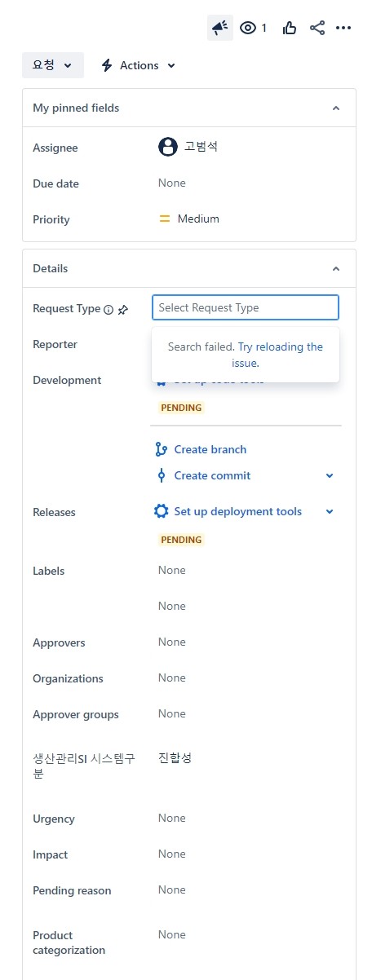
Task: Open the Actions dropdown menu
Action: (x=138, y=65)
